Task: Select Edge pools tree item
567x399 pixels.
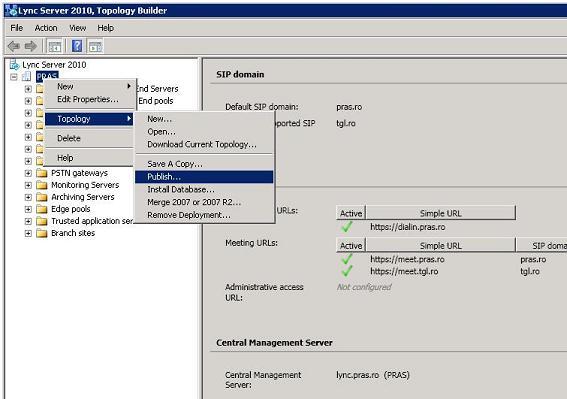Action: [71, 209]
